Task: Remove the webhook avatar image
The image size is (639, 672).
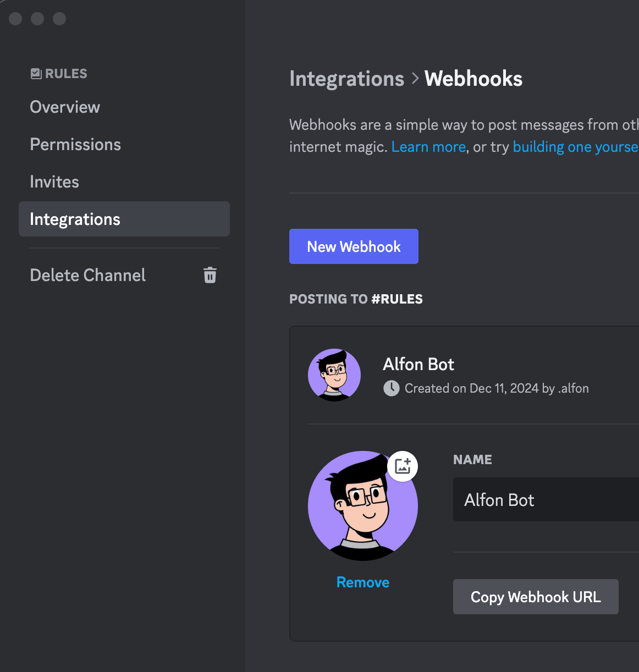Action: point(363,582)
